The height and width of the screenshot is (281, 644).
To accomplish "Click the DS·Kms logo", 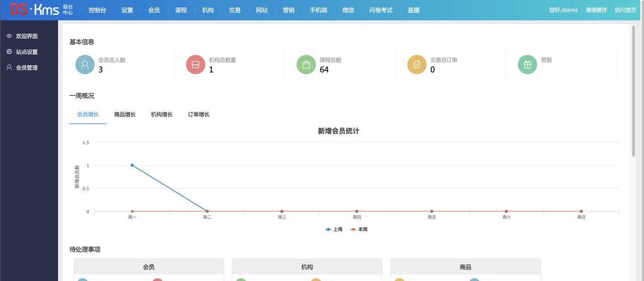I will coord(35,9).
